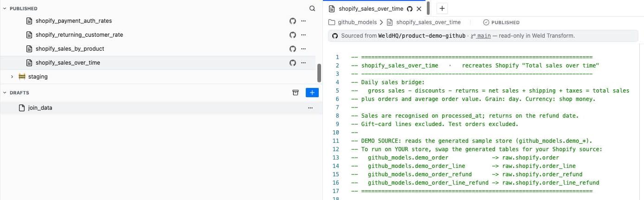Place cursor on code line 2
This screenshot has height=200, width=644.
pyautogui.click(x=476, y=66)
